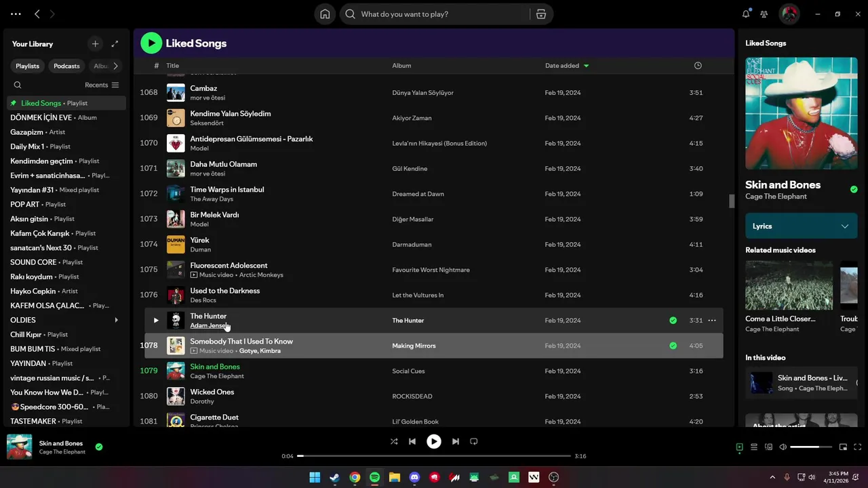Go to Spotify Home
This screenshot has width=868, height=488.
pyautogui.click(x=325, y=14)
